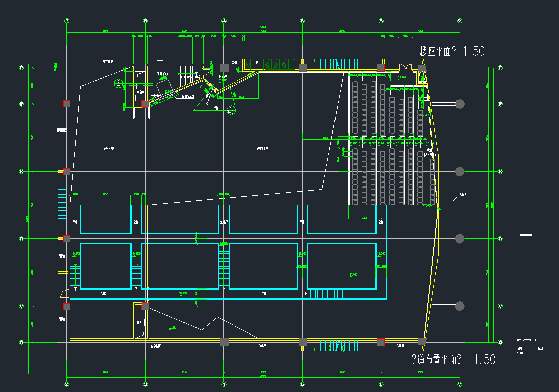The height and width of the screenshot is (392, 559).
Task: Select axis bubble E on the right side
Action: pyautogui.click(x=500, y=172)
